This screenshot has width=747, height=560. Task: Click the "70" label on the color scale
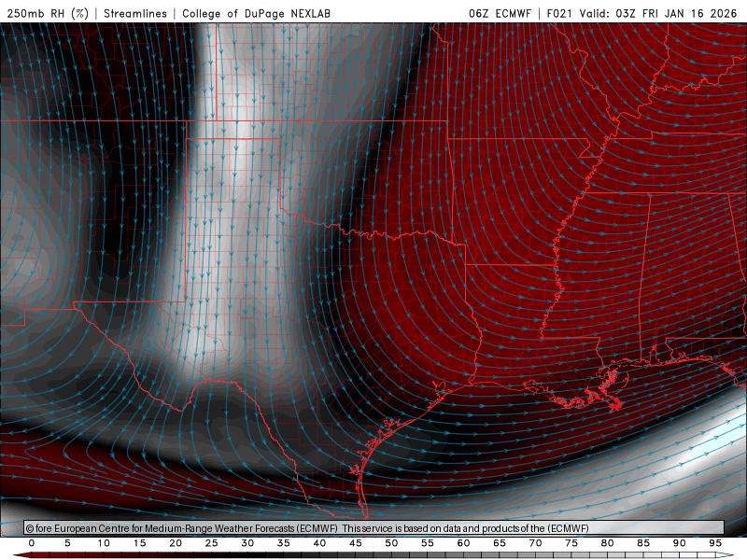(x=535, y=543)
